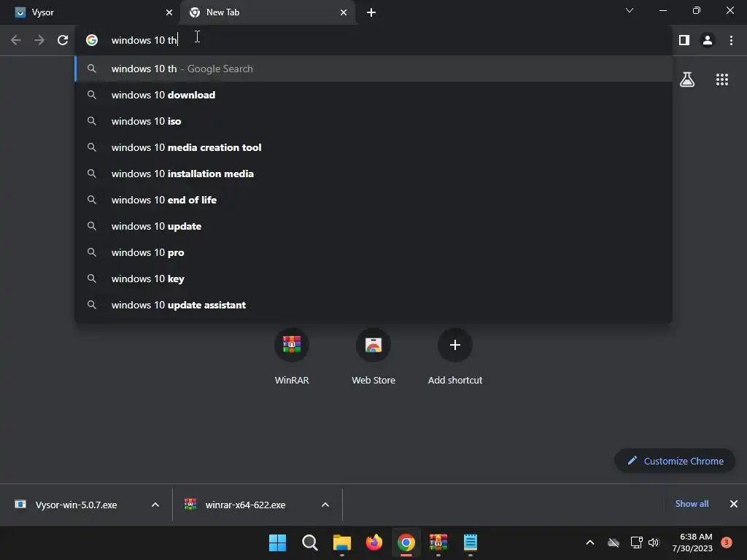Open WinRAR from the taskbar
This screenshot has height=560, width=747.
click(x=438, y=542)
